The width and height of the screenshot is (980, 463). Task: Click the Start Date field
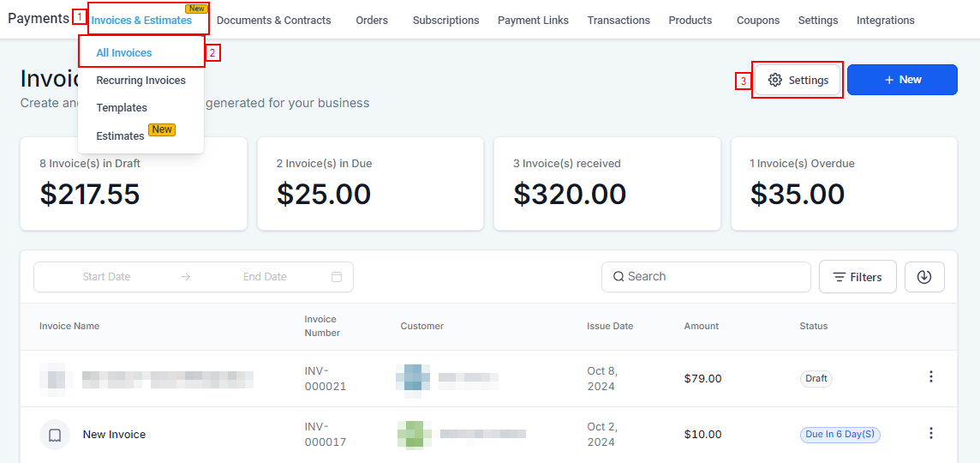tap(107, 277)
